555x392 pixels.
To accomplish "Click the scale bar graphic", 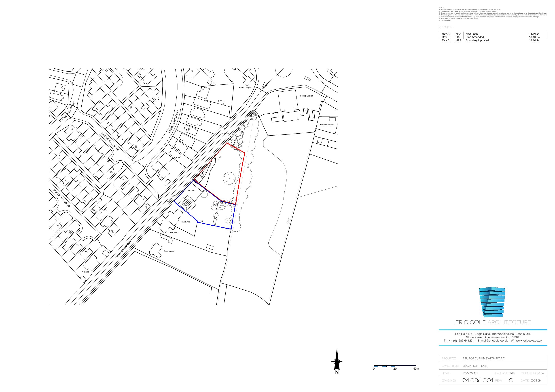I will click(395, 366).
